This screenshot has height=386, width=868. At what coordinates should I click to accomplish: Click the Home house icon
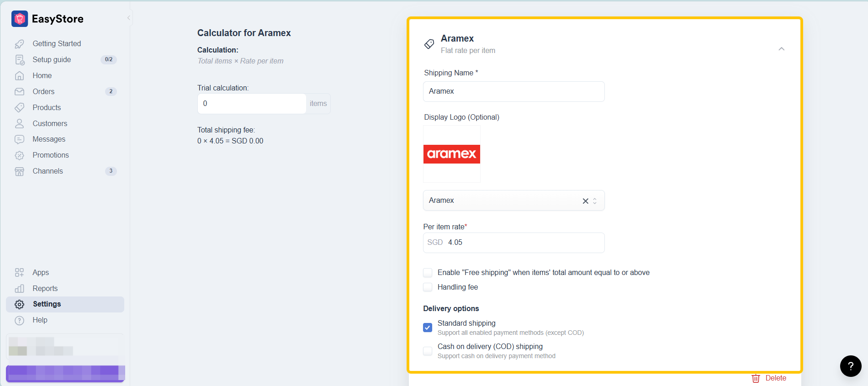tap(19, 76)
